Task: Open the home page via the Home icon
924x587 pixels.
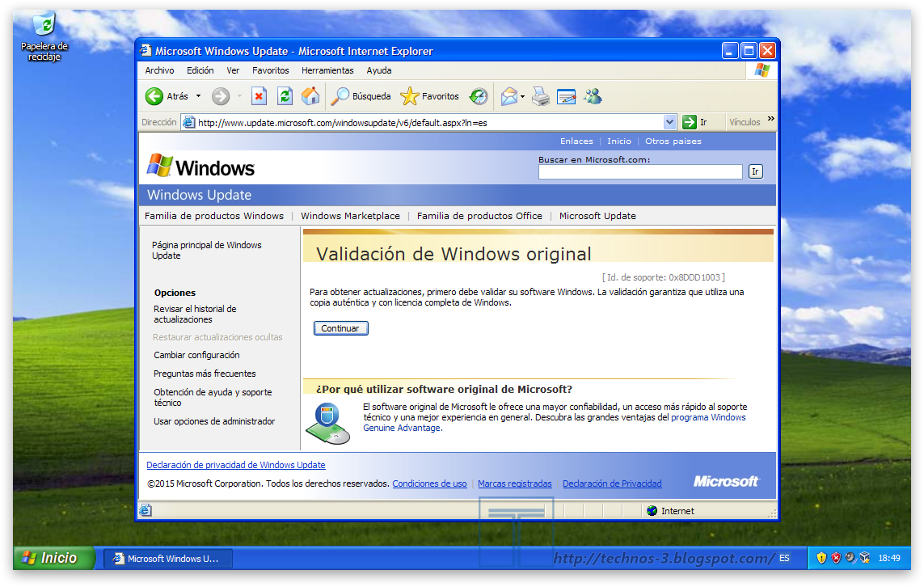Action: tap(310, 96)
